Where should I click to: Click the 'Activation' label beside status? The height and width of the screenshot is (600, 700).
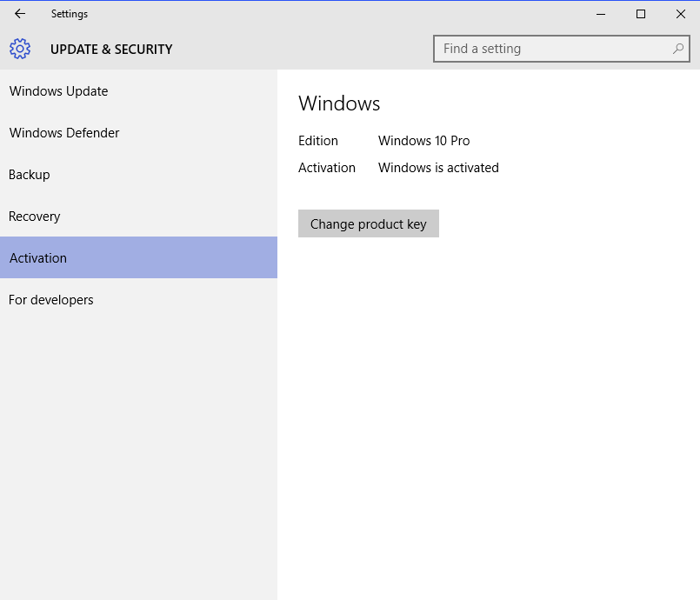click(x=327, y=168)
